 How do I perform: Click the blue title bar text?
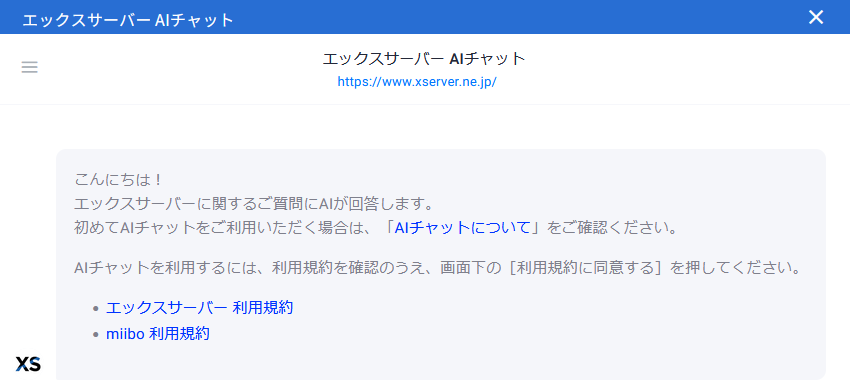pos(128,21)
